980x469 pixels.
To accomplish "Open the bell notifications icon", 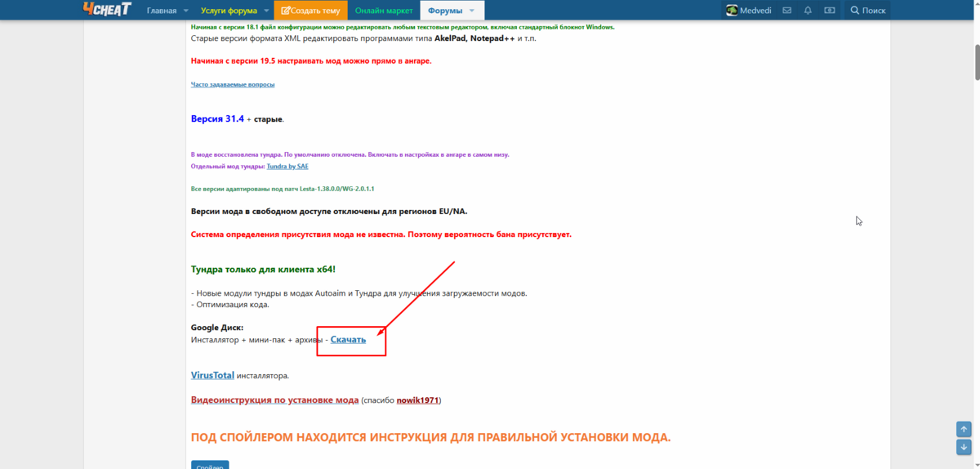I will (x=808, y=11).
